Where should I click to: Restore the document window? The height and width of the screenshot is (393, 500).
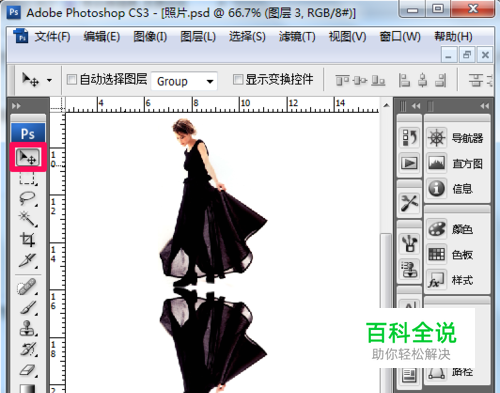[467, 55]
